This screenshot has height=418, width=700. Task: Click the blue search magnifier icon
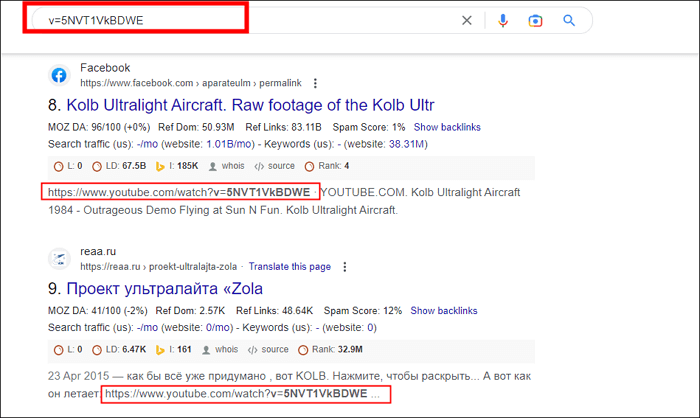click(570, 20)
